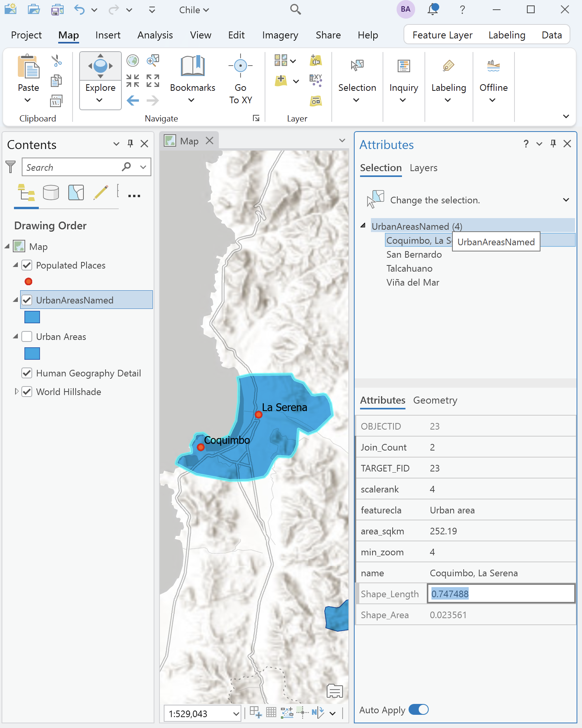Image resolution: width=582 pixels, height=728 pixels.
Task: Click the Go To XY button
Action: (x=241, y=80)
